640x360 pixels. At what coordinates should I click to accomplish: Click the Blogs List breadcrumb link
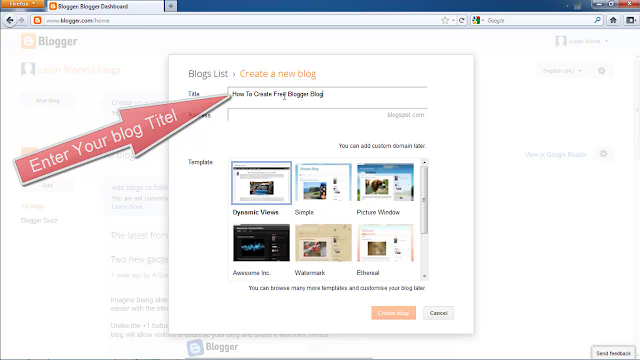click(x=208, y=74)
